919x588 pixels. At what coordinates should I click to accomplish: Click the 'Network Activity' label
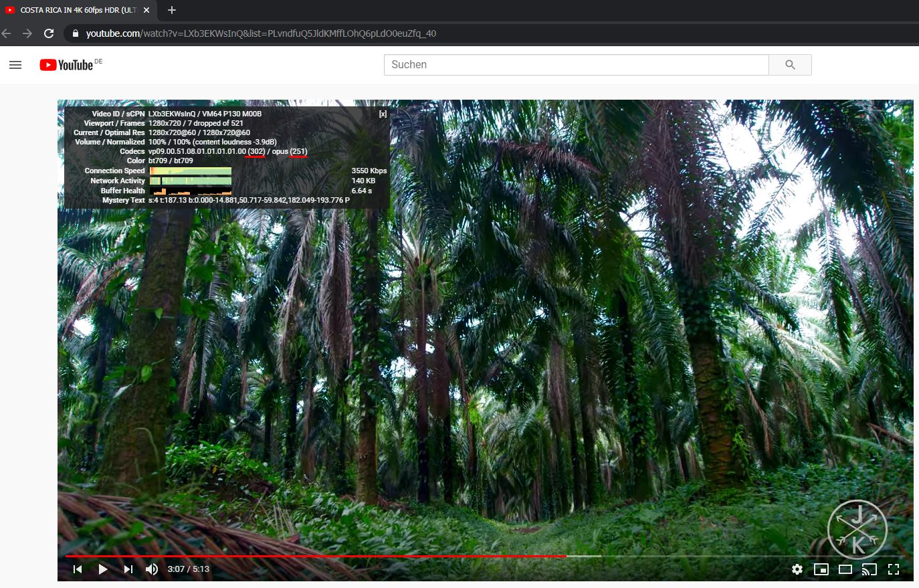click(x=118, y=181)
